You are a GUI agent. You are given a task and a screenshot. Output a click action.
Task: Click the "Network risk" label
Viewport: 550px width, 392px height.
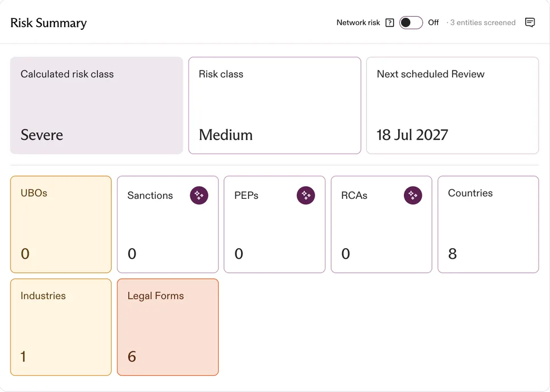point(358,23)
